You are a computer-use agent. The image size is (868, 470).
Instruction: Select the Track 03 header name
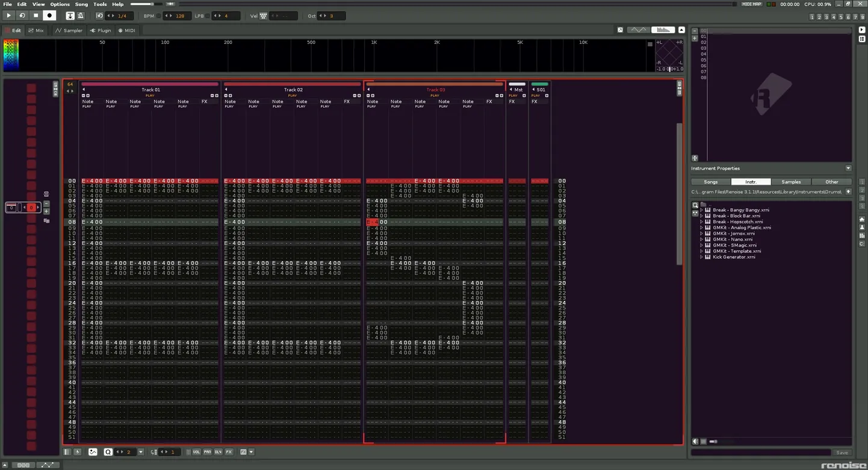pyautogui.click(x=435, y=90)
